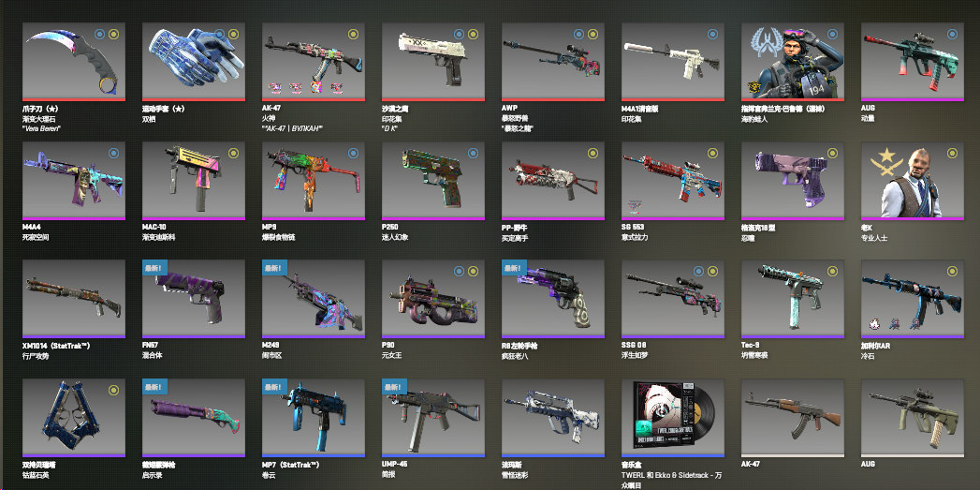Click the yellow circle on Dual Berettas tile

coord(113,390)
